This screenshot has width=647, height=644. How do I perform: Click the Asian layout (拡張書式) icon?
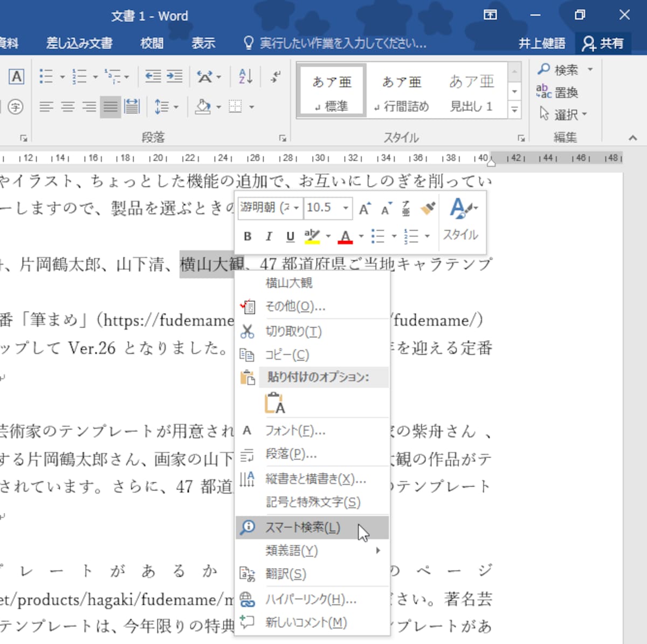(x=204, y=77)
